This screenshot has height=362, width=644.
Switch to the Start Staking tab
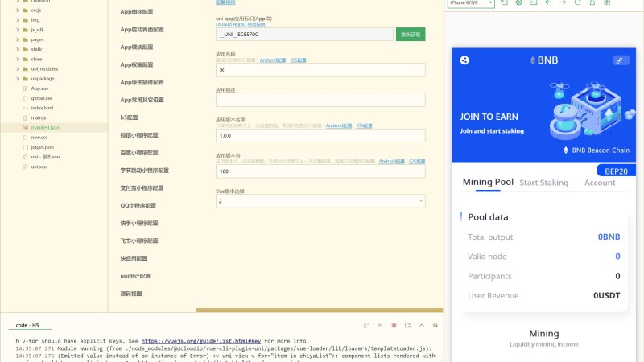(544, 183)
